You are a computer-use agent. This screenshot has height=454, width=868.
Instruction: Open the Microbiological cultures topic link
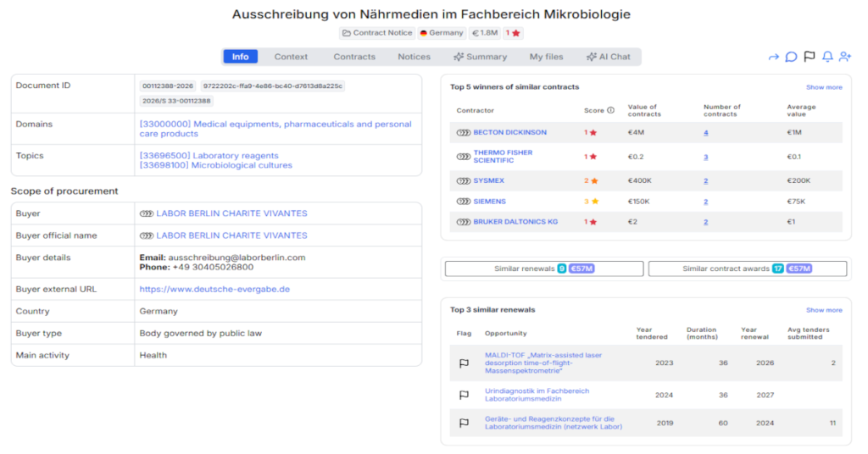point(215,165)
